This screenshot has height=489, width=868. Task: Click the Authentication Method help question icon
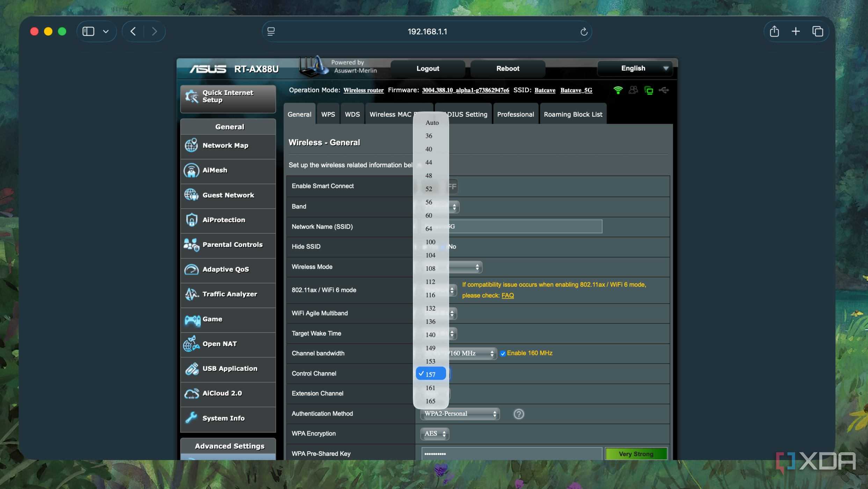(x=518, y=414)
